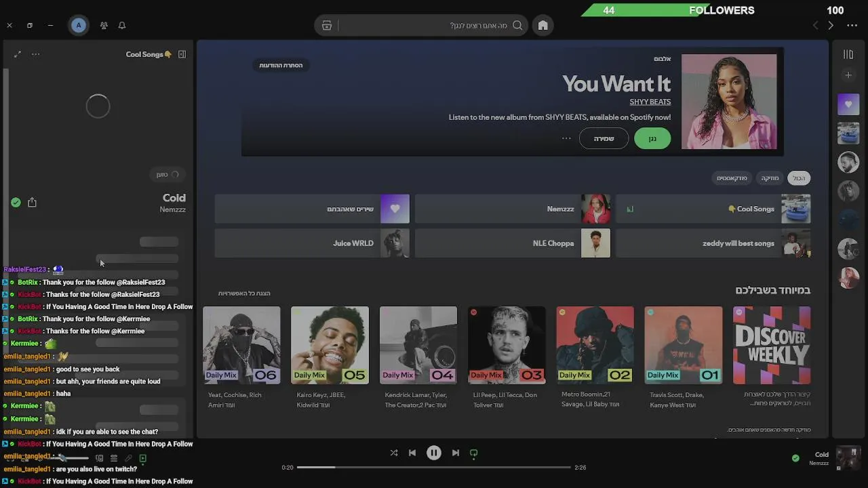
Task: Hide announcements with הסתרת ההודעות
Action: coord(281,65)
